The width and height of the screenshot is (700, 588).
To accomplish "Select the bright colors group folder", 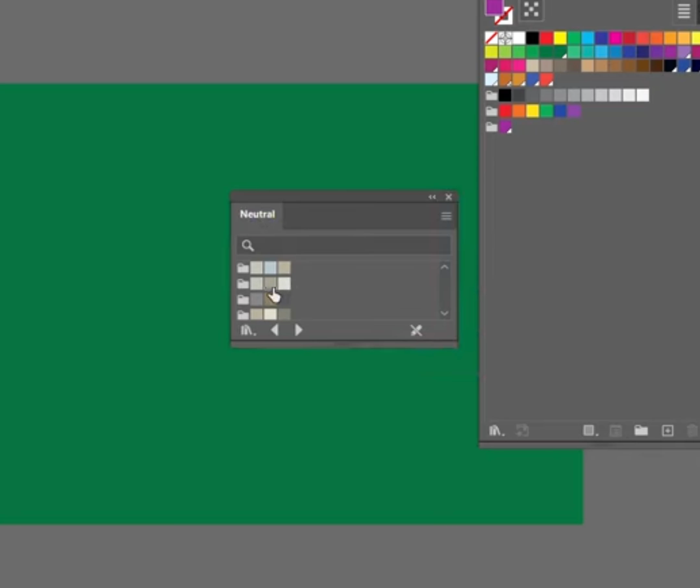I will (x=491, y=111).
